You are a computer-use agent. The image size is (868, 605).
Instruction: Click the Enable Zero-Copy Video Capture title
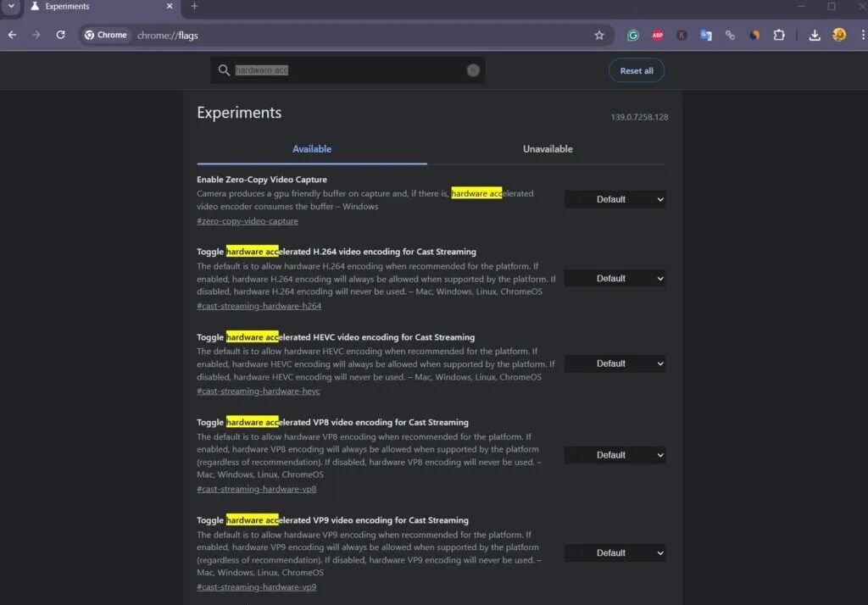point(262,180)
